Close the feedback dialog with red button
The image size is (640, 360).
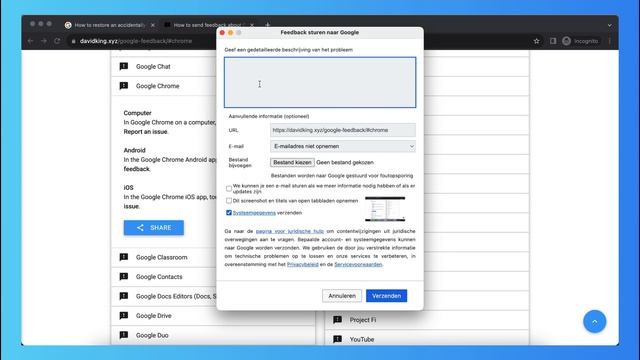[x=222, y=33]
